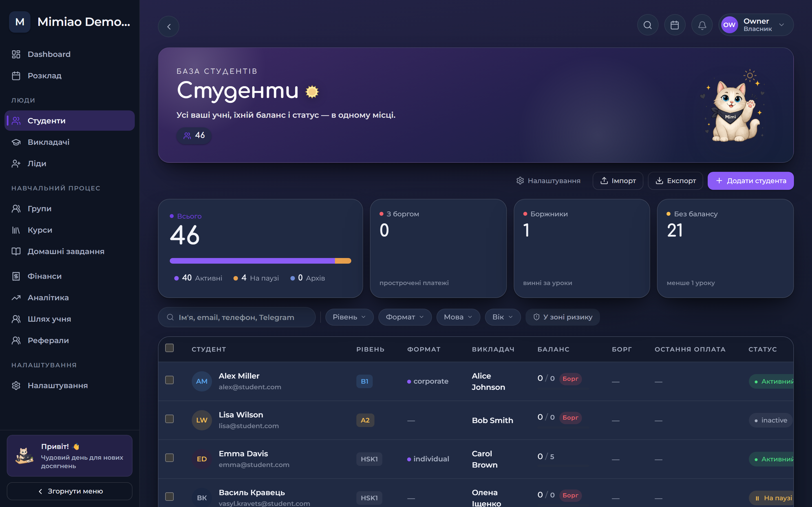Open the calendar icon in header
This screenshot has width=812, height=507.
(x=675, y=25)
